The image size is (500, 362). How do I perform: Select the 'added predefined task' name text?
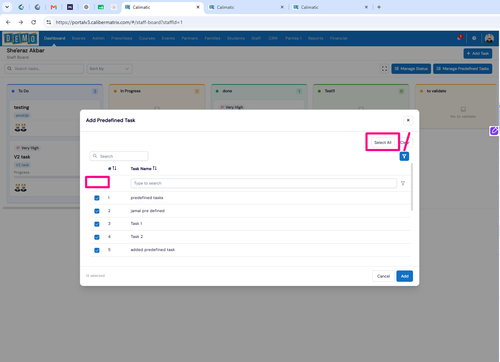(152, 250)
